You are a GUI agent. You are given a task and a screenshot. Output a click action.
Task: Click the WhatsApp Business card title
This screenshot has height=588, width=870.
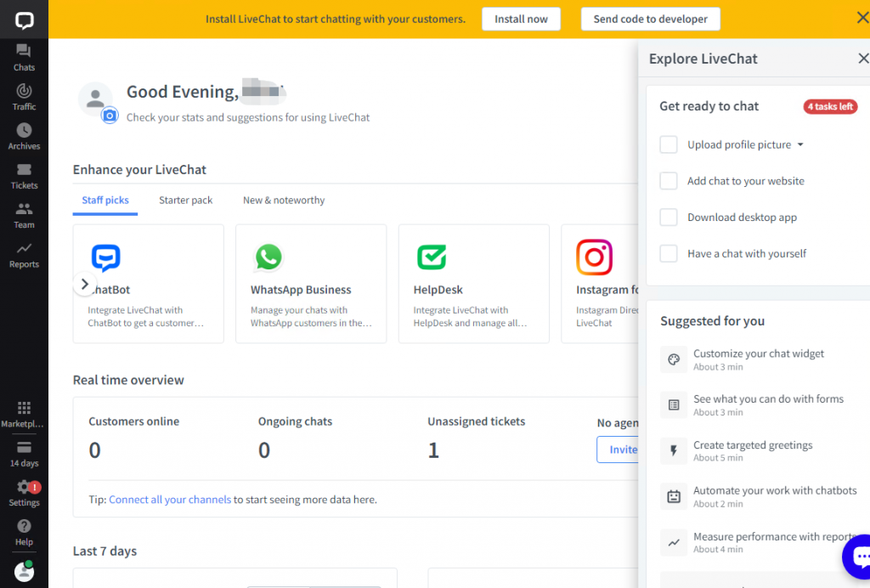point(301,290)
